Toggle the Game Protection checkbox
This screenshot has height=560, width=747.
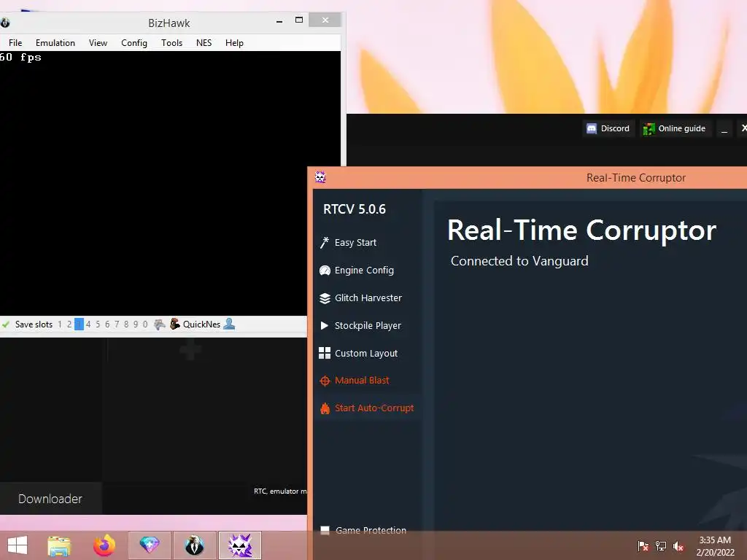[x=325, y=530]
